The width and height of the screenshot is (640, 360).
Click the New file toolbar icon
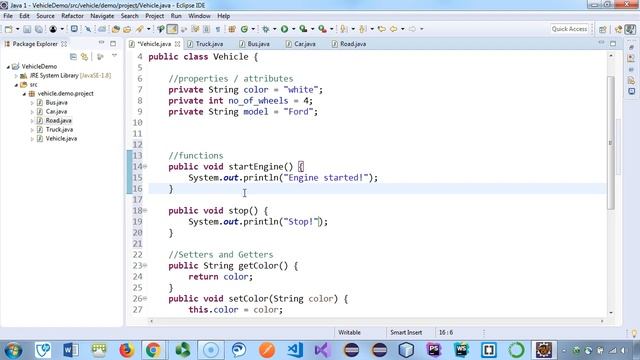[8, 29]
